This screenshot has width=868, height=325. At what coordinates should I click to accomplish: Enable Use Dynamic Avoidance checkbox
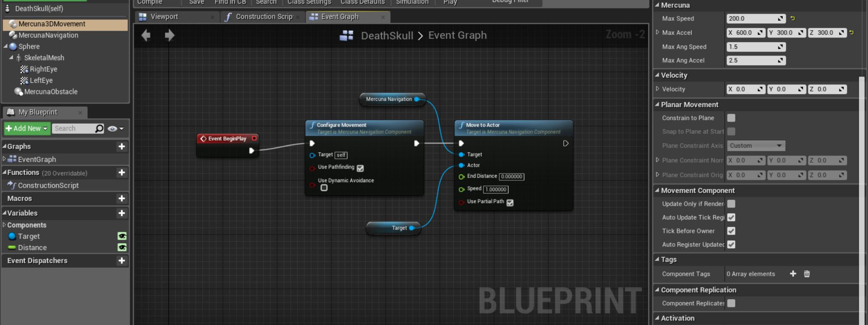pos(324,188)
